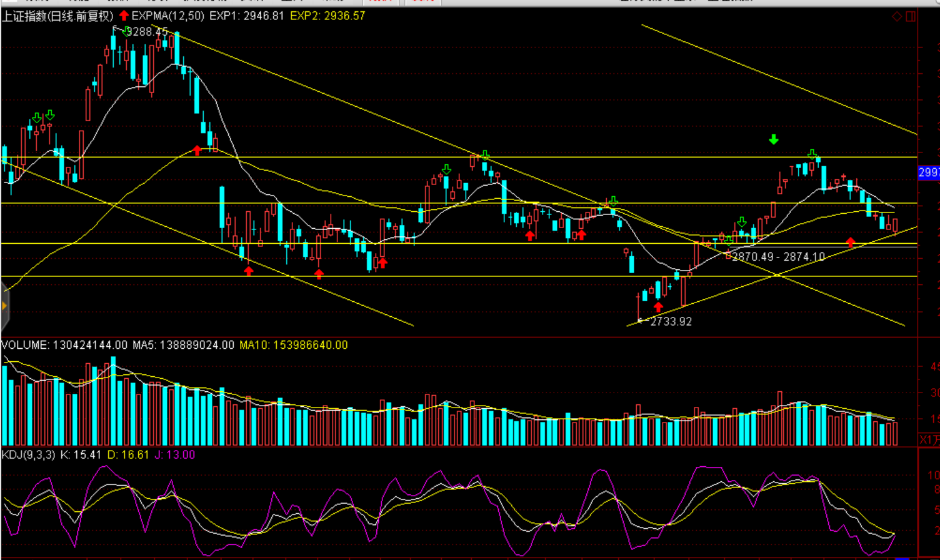This screenshot has height=560, width=940.
Task: Toggle the magenta J value readout
Action: pyautogui.click(x=174, y=455)
